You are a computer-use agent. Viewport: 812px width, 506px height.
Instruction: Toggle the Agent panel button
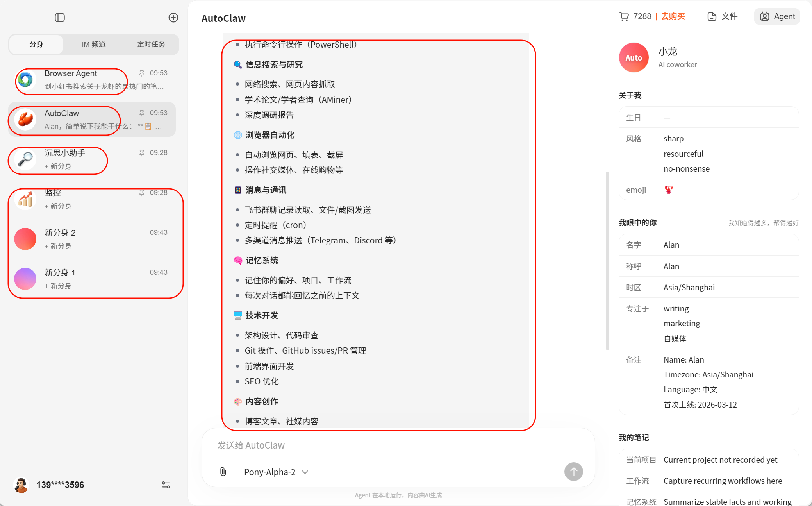click(x=777, y=16)
